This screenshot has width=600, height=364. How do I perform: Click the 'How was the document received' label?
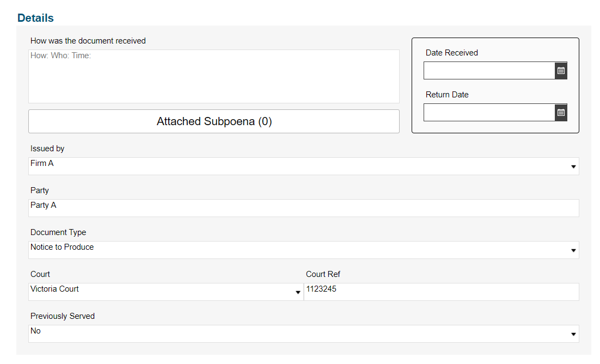(88, 41)
